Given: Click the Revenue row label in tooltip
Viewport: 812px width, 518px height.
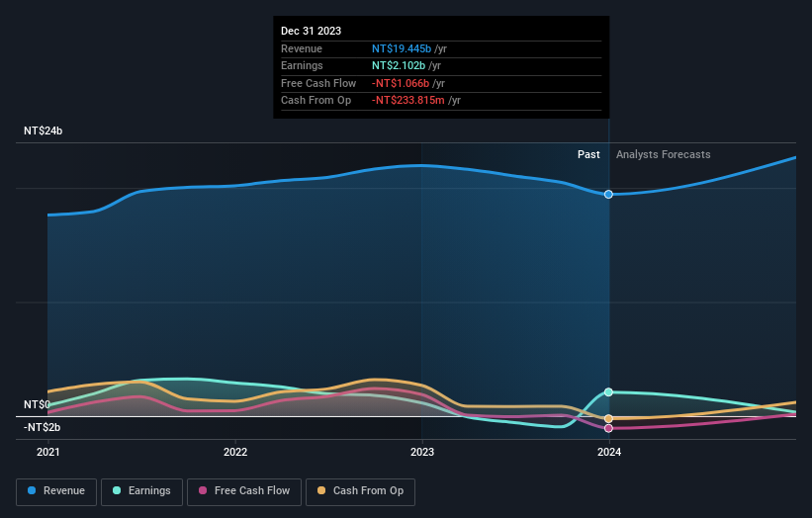Looking at the screenshot, I should pyautogui.click(x=302, y=48).
